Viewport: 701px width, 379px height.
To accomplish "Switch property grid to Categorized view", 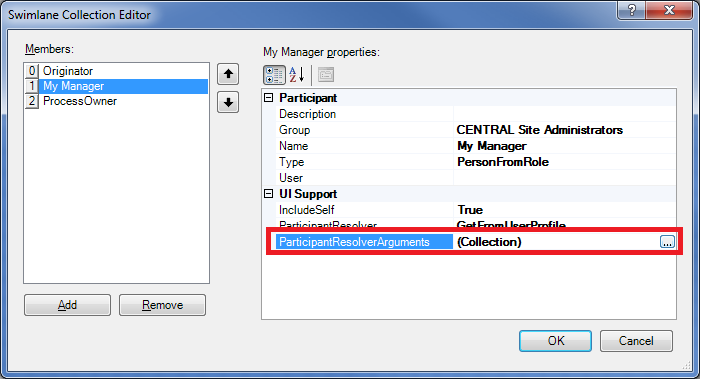I will [274, 75].
